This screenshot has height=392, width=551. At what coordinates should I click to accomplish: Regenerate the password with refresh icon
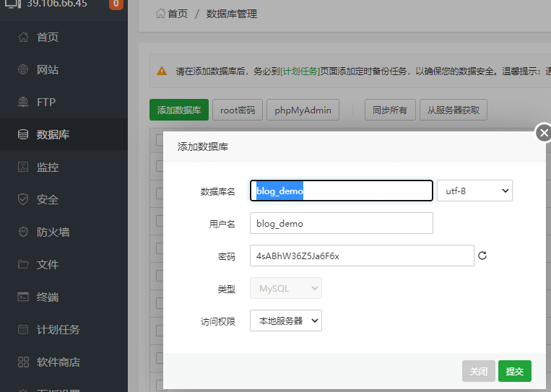(482, 256)
